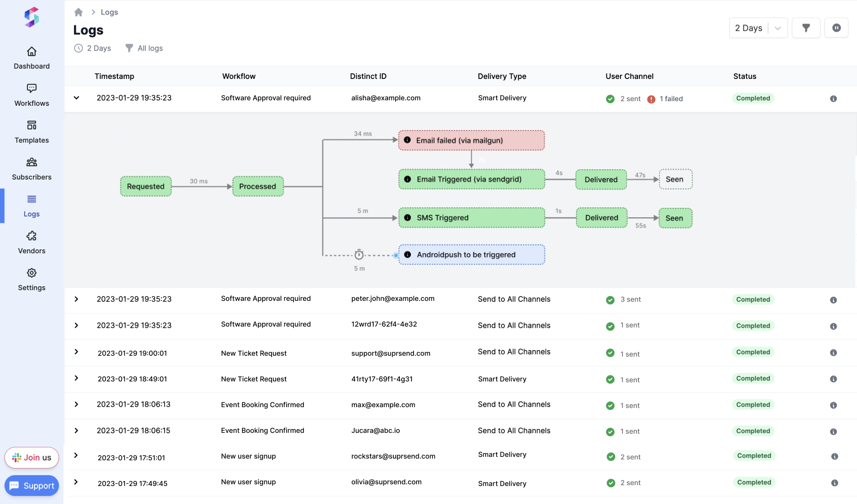
Task: Open the 2 Days time range dropdown
Action: click(x=758, y=28)
